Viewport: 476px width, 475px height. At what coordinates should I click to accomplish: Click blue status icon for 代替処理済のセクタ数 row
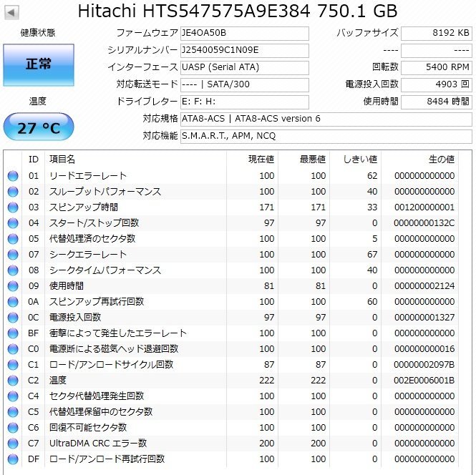(x=13, y=239)
